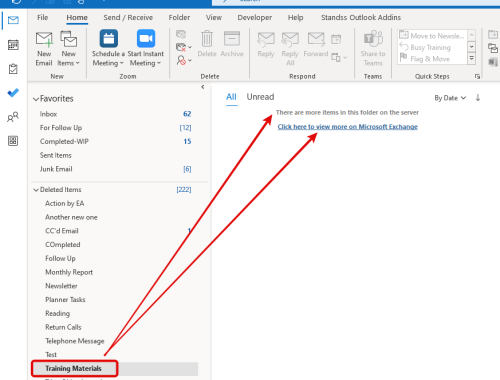
Task: Open the Mail view in sidebar
Action: pyautogui.click(x=13, y=20)
